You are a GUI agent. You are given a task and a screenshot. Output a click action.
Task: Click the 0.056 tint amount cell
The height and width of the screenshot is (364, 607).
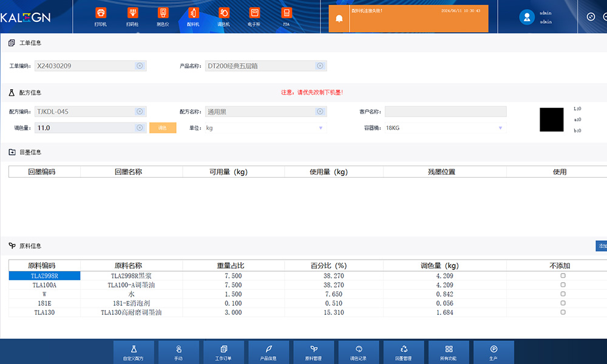(444, 303)
